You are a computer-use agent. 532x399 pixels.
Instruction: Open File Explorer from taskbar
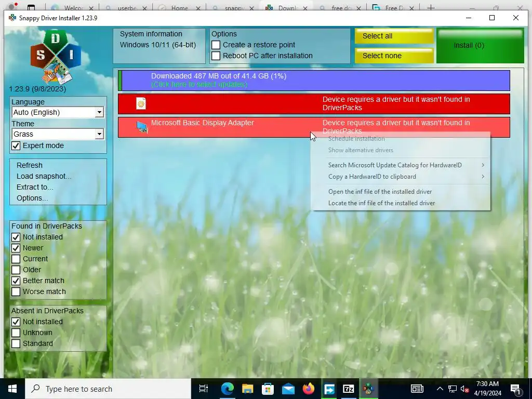coord(248,389)
